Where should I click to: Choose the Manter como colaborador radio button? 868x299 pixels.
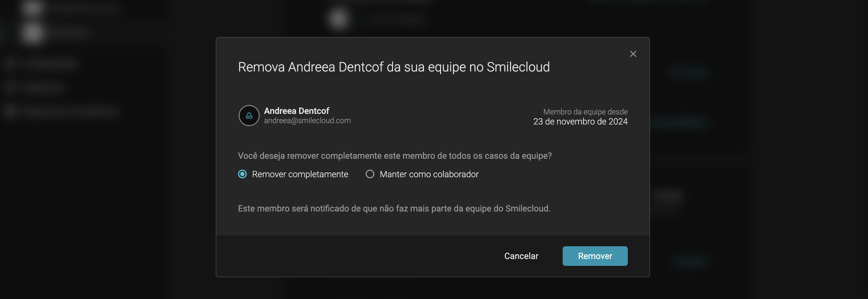click(370, 174)
